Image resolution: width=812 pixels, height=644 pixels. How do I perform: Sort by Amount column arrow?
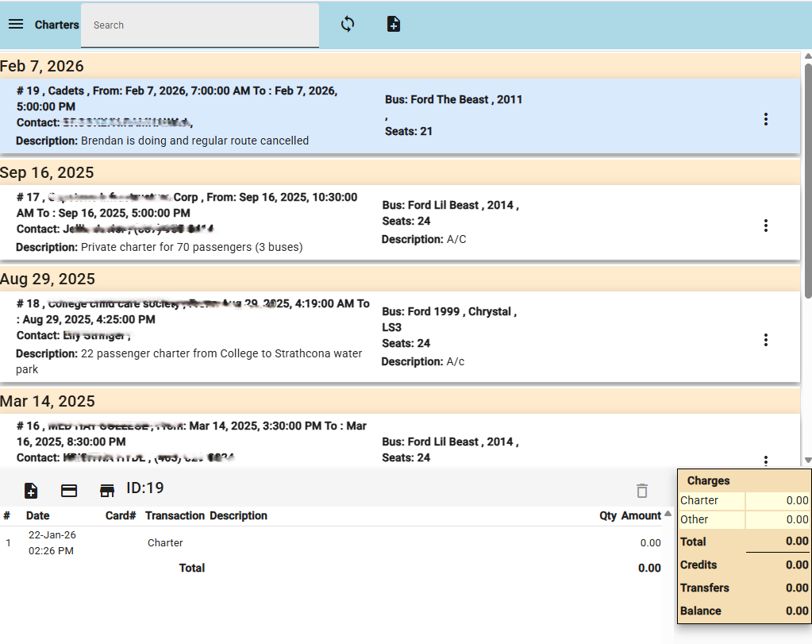668,514
